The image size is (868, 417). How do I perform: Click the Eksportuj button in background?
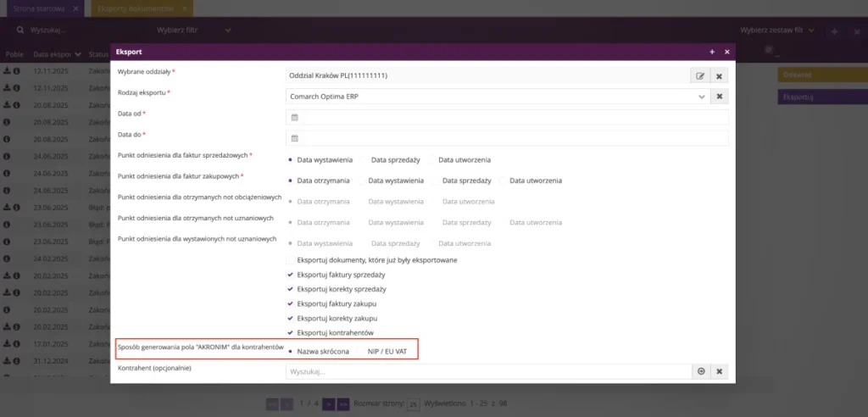(822, 97)
